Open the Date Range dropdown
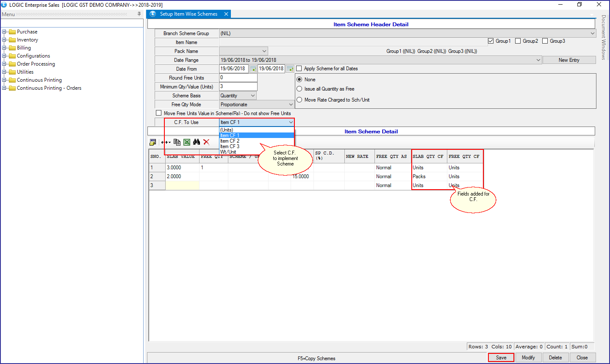The image size is (610, 364). [x=538, y=60]
